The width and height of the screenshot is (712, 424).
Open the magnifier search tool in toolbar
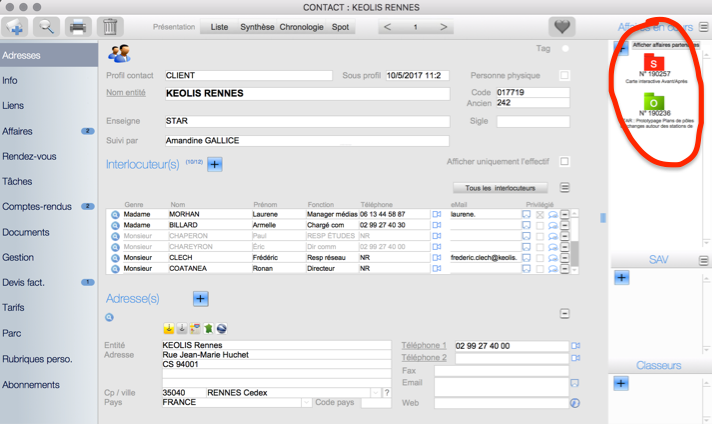pyautogui.click(x=46, y=26)
